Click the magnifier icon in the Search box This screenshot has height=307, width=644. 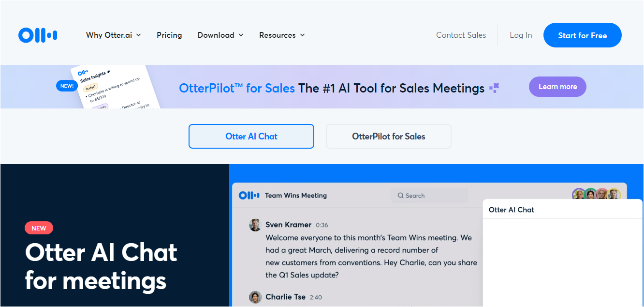point(400,196)
